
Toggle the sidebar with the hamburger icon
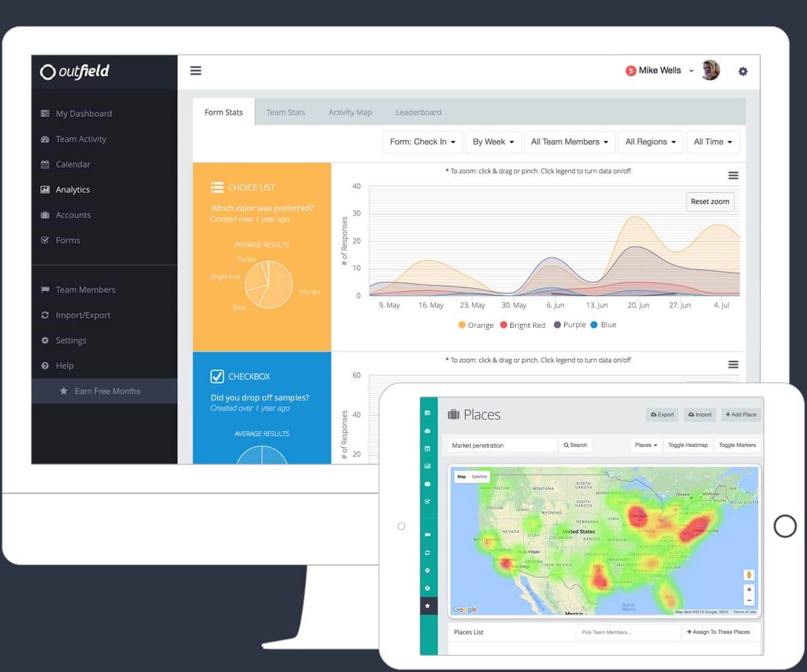click(196, 71)
